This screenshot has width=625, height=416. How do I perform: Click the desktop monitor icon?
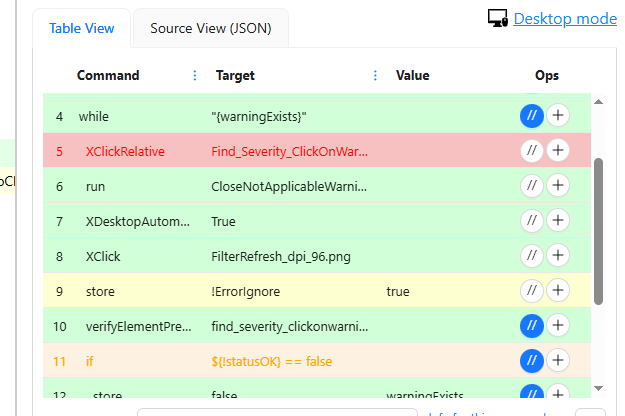pyautogui.click(x=498, y=19)
